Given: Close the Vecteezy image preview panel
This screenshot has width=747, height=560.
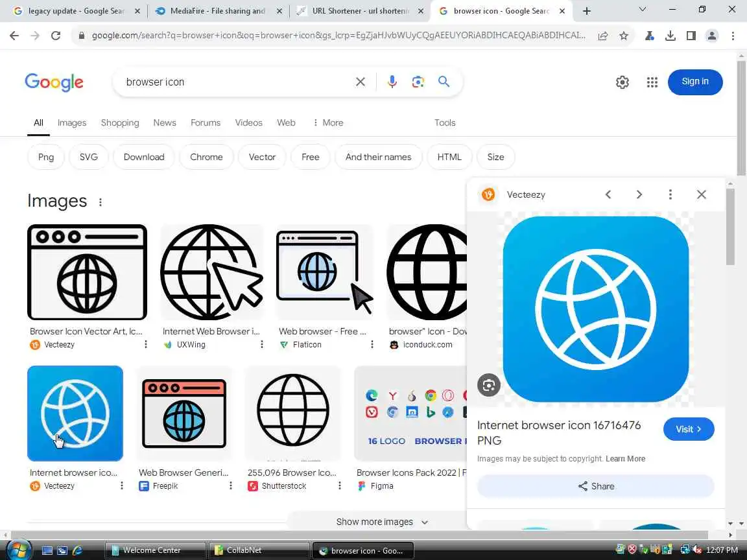Looking at the screenshot, I should tap(701, 194).
